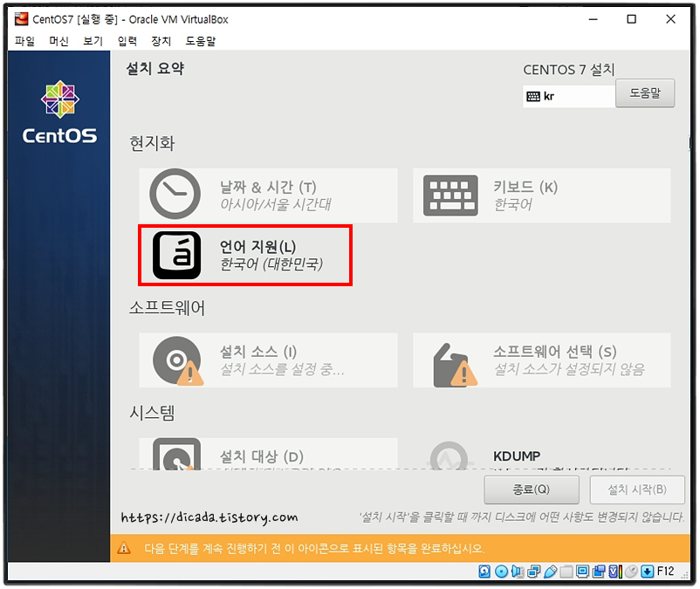700x589 pixels.
Task: Click the CPU virtualization status icon
Action: coord(615,572)
